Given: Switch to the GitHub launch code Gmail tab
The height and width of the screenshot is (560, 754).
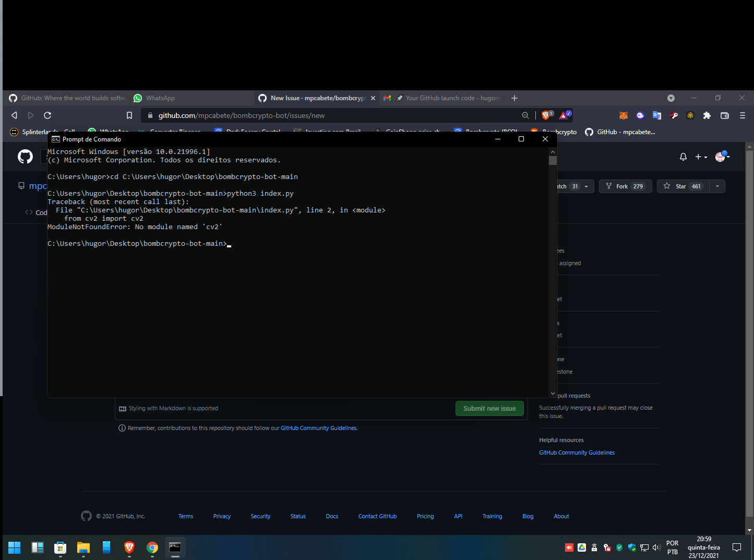Looking at the screenshot, I should [x=449, y=98].
